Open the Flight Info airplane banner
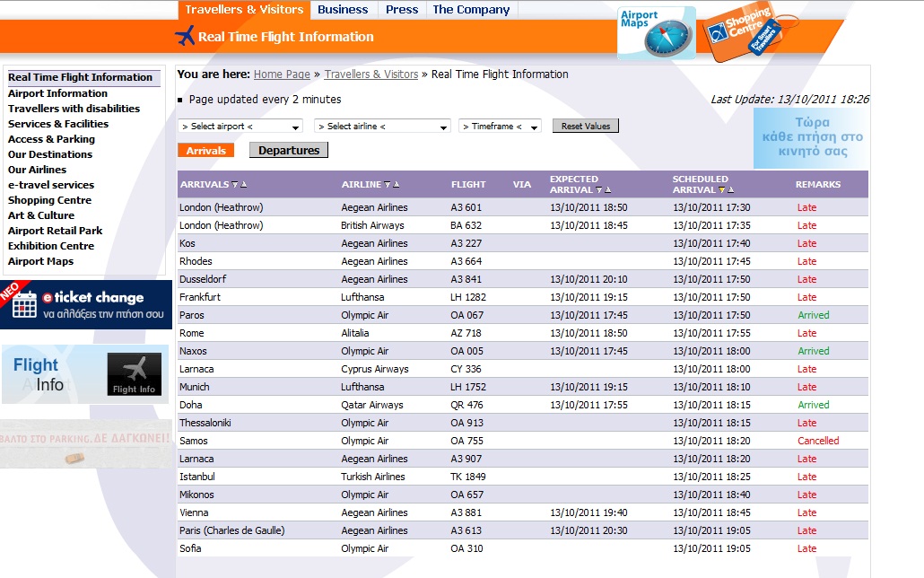Viewport: 924px width, 578px height. 86,374
